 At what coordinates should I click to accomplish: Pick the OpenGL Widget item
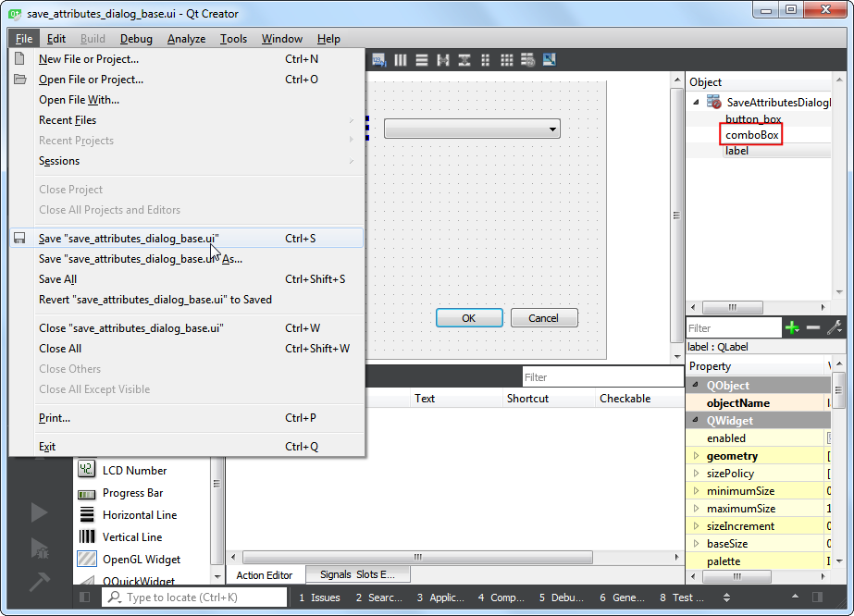[141, 560]
